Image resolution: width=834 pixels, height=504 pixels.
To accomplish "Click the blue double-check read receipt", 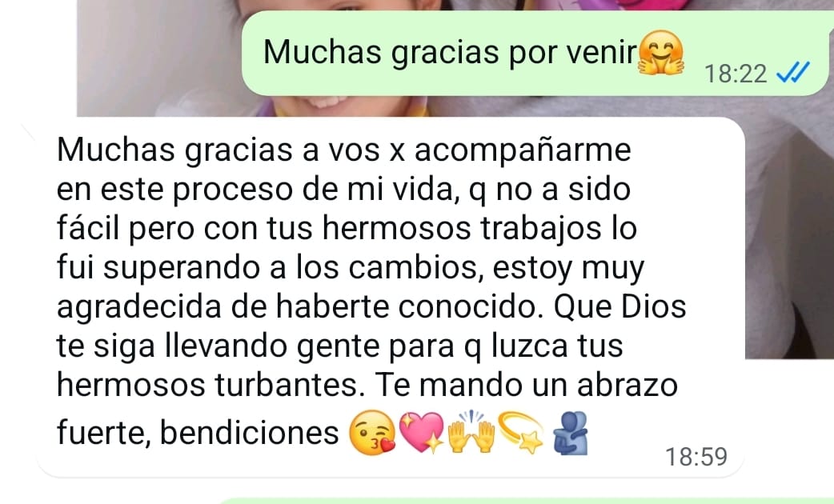I will pos(793,72).
